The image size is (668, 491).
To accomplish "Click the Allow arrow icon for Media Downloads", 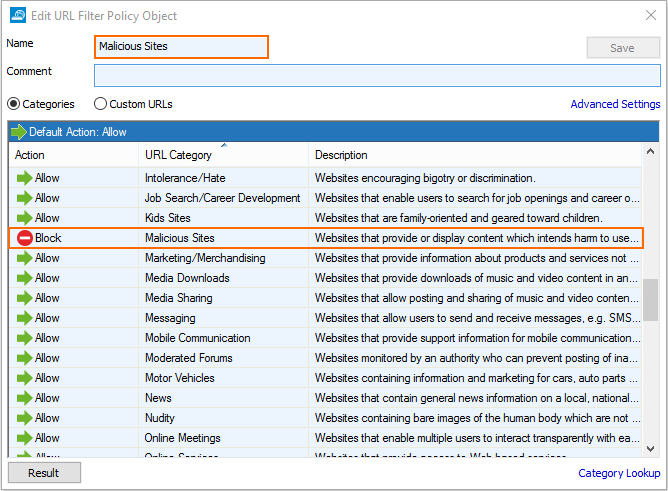I will [x=24, y=278].
